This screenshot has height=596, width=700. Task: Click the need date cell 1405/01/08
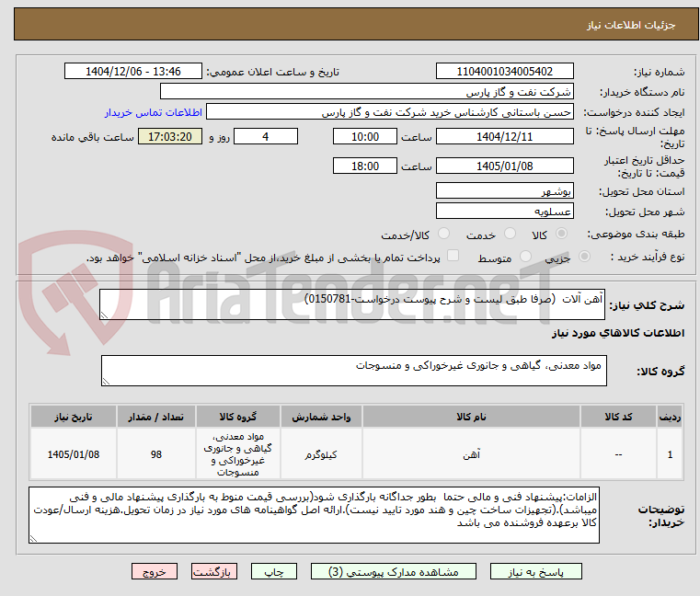coord(74,454)
